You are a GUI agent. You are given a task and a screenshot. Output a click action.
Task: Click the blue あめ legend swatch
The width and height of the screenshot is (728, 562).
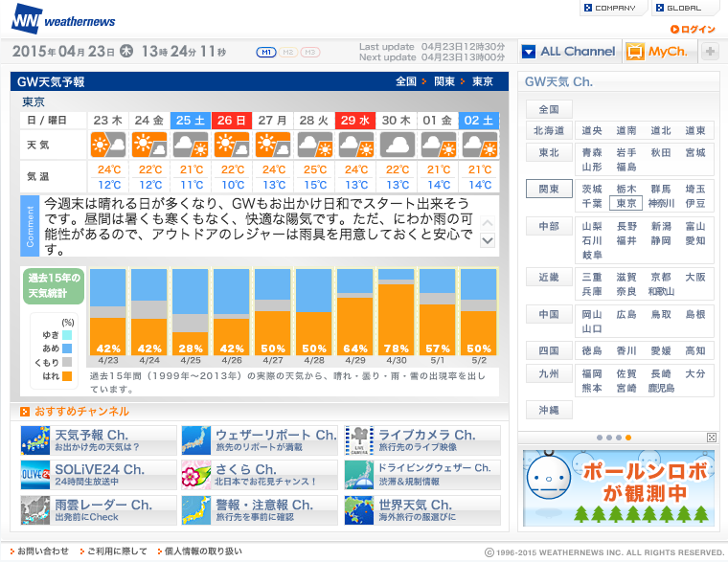click(x=67, y=348)
